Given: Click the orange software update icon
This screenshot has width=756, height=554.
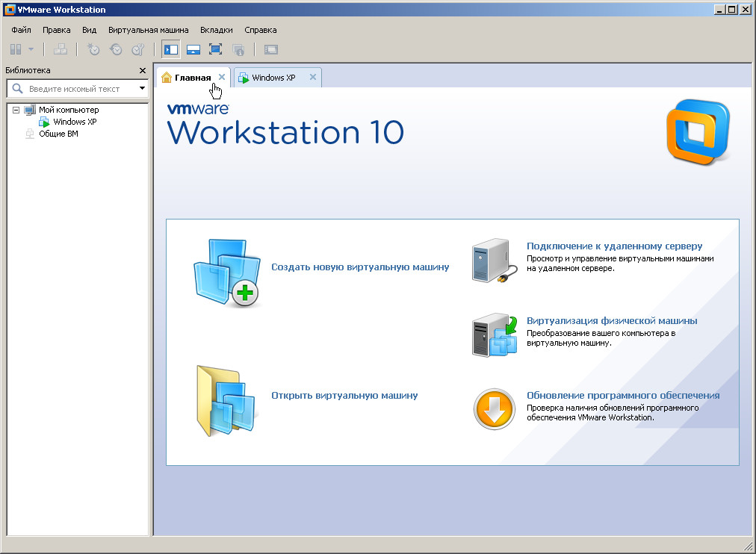Looking at the screenshot, I should pyautogui.click(x=495, y=409).
